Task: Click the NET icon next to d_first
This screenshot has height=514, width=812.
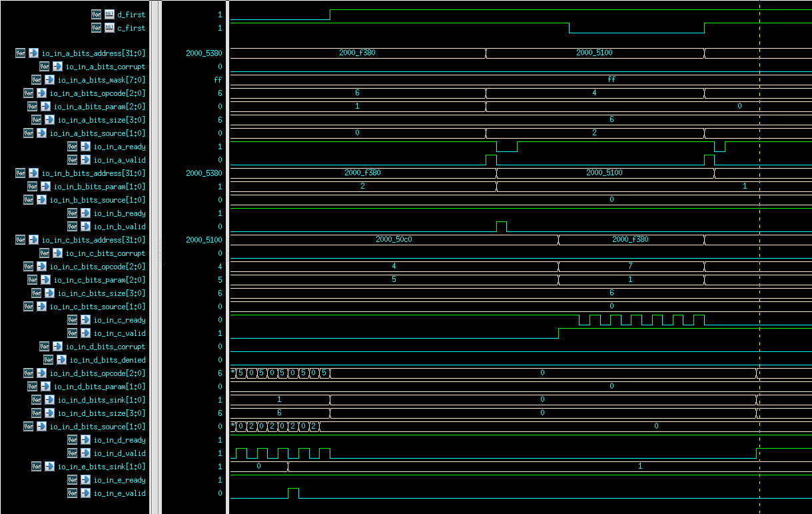Action: pos(108,14)
